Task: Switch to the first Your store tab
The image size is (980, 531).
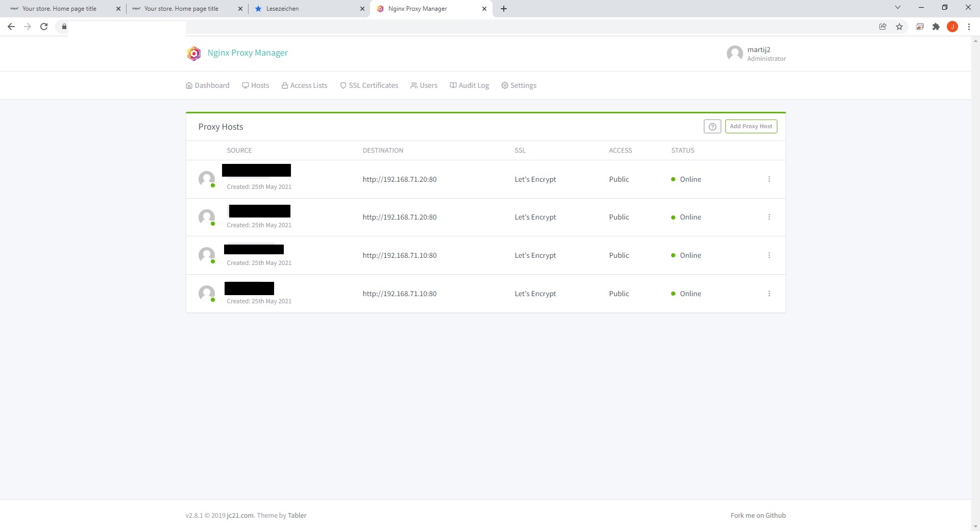Action: [x=59, y=9]
